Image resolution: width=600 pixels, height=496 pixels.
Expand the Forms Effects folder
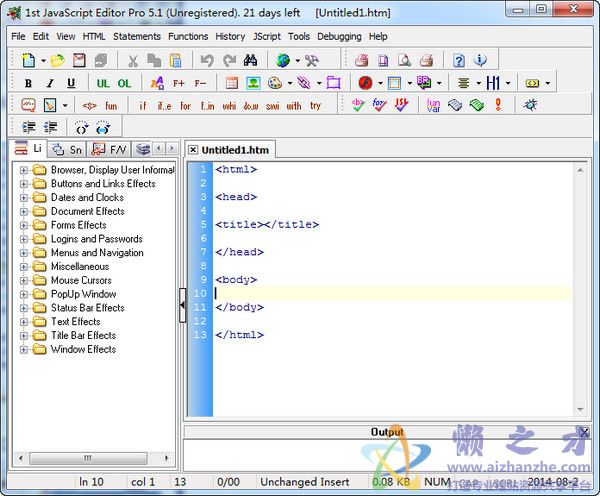(24, 225)
